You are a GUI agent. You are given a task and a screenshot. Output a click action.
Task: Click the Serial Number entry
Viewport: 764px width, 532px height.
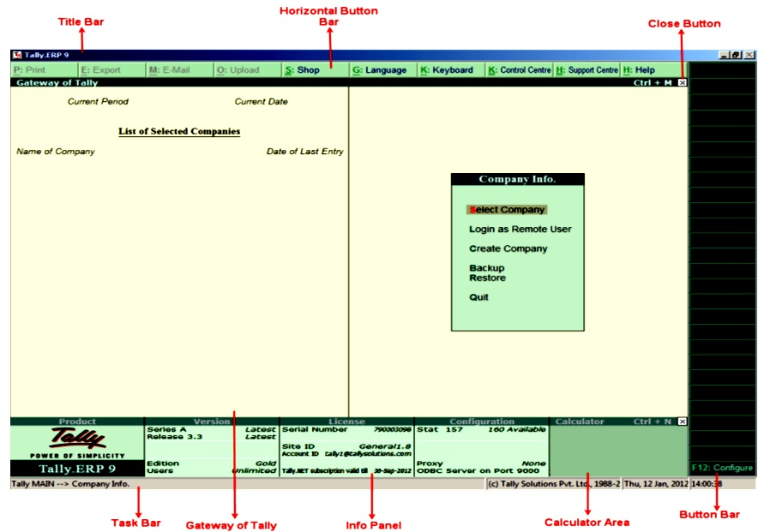pyautogui.click(x=346, y=429)
